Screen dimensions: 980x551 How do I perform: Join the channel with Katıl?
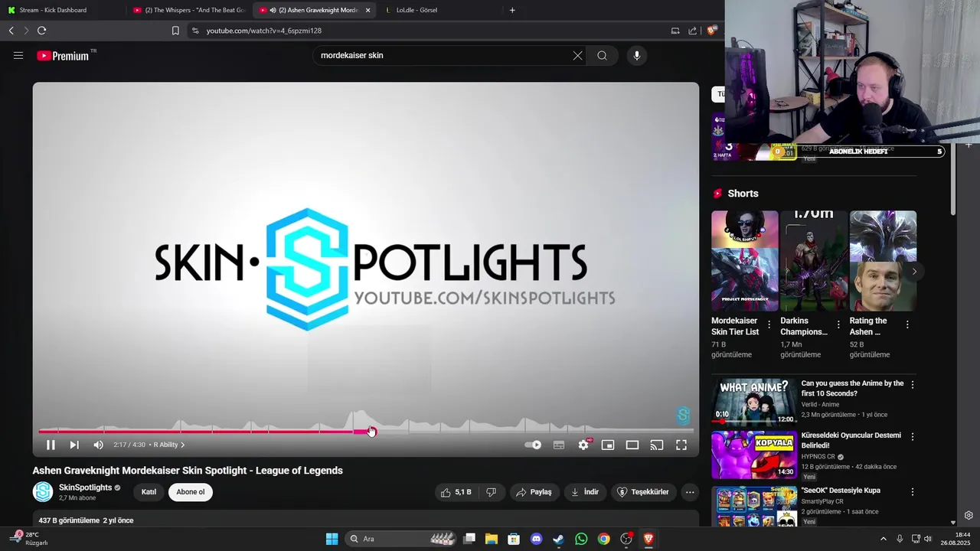tap(149, 492)
